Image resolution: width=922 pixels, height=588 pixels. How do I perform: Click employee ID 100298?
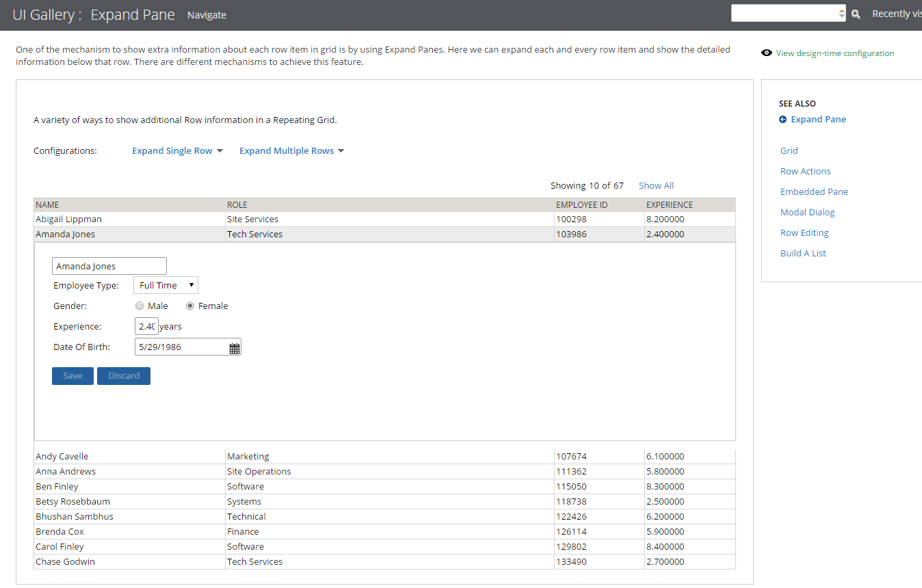[571, 219]
